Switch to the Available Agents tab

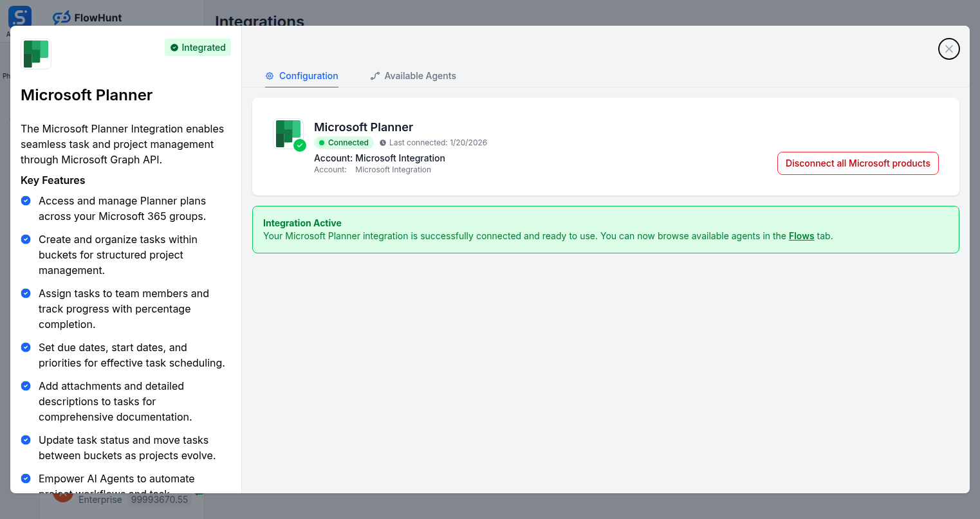point(413,75)
